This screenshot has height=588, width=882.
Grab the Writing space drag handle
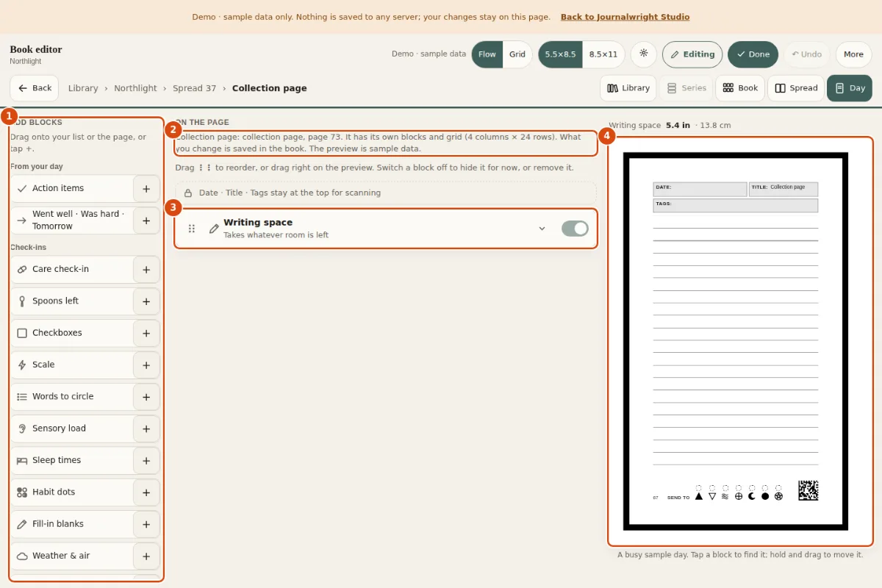point(192,229)
